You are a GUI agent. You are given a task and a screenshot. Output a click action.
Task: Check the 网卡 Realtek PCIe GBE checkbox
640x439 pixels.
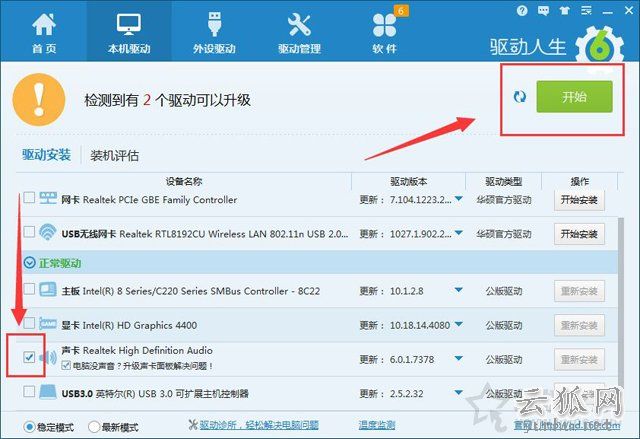29,198
